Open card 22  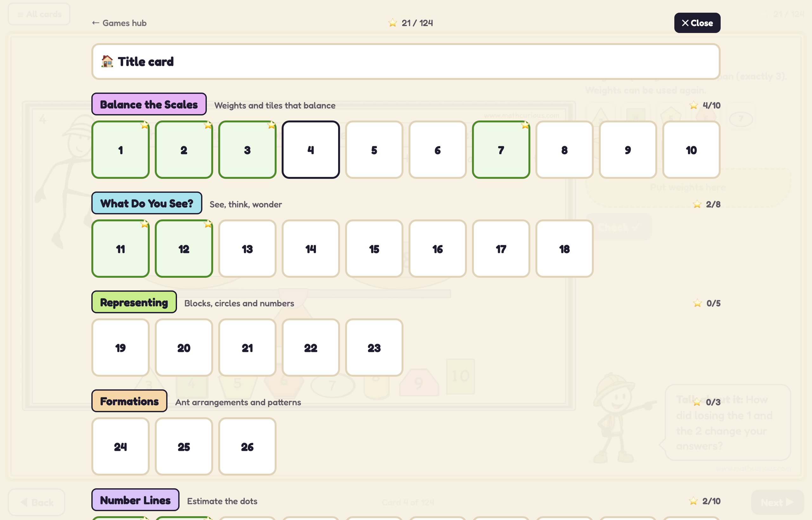point(311,348)
